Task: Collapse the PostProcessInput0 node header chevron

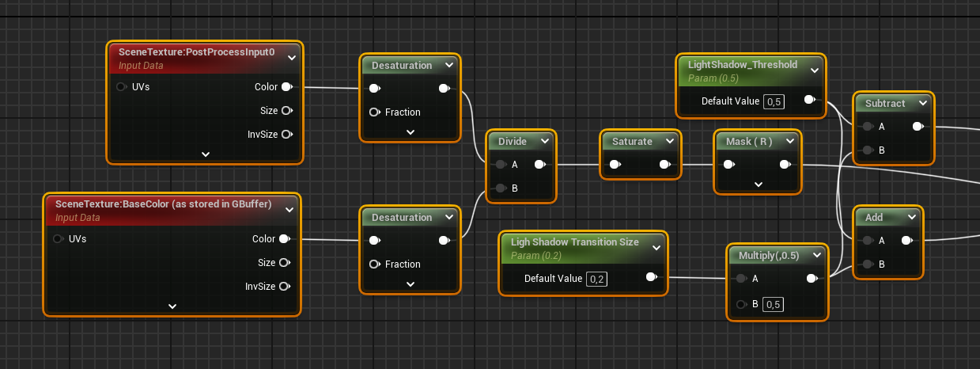Action: tap(291, 57)
